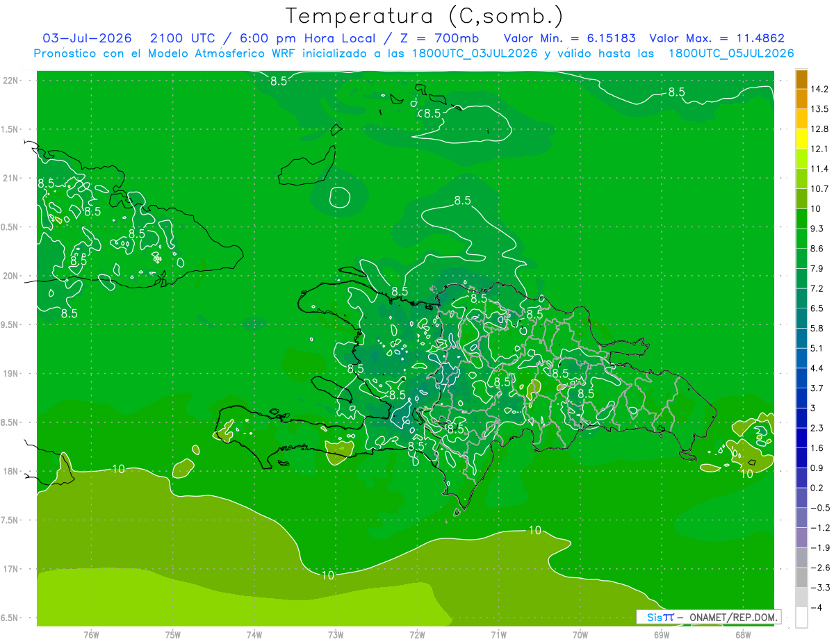This screenshot has width=834, height=644.
Task: Click the 20N latitude axis label
Action: click(x=11, y=276)
